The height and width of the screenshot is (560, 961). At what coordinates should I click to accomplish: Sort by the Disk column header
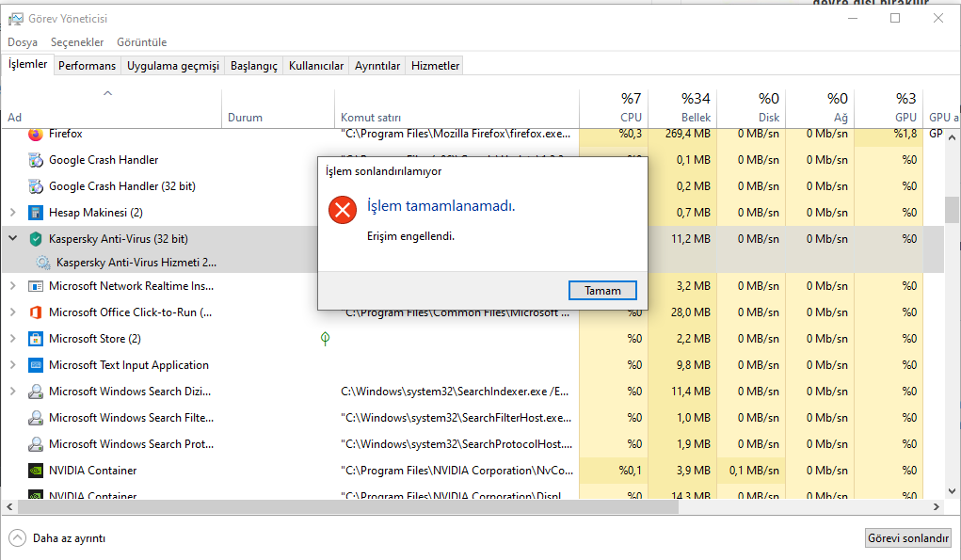[x=751, y=108]
